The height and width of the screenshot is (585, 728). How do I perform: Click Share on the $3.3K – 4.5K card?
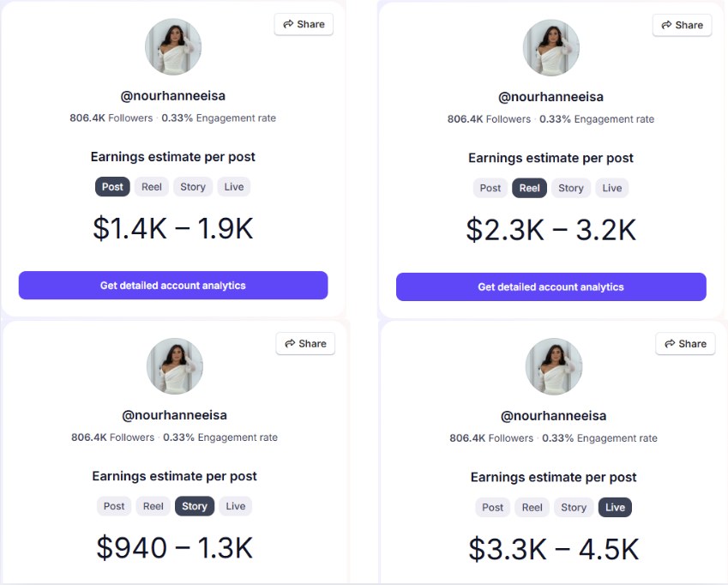point(685,344)
